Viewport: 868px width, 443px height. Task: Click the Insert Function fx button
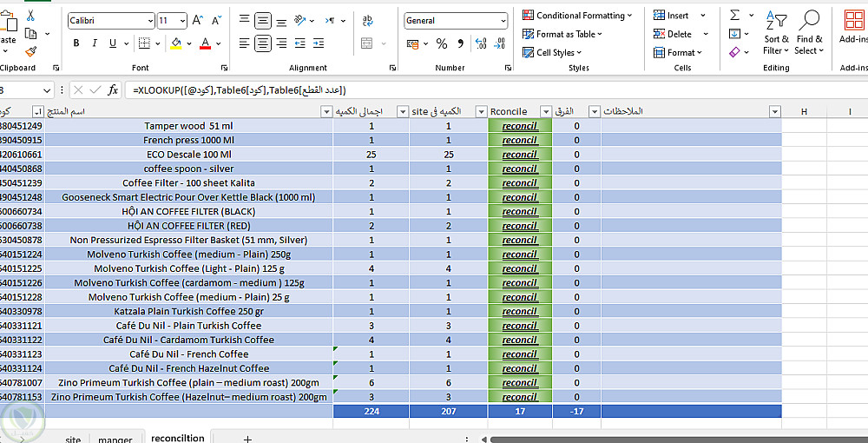112,89
